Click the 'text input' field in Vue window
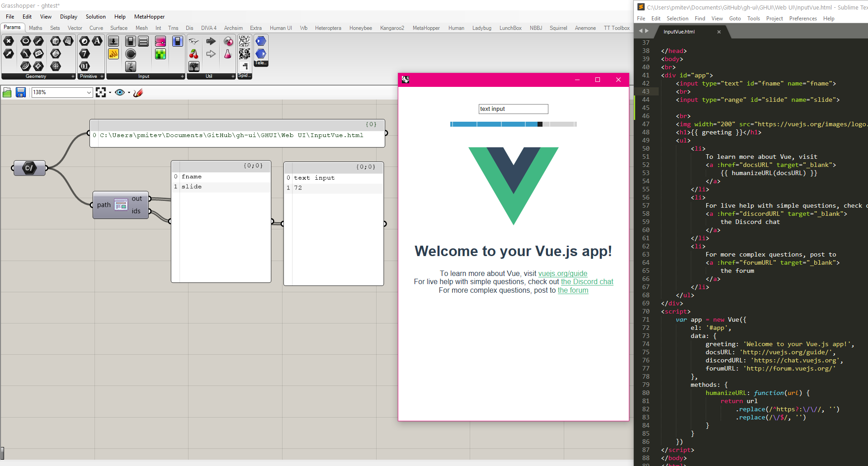 (513, 109)
